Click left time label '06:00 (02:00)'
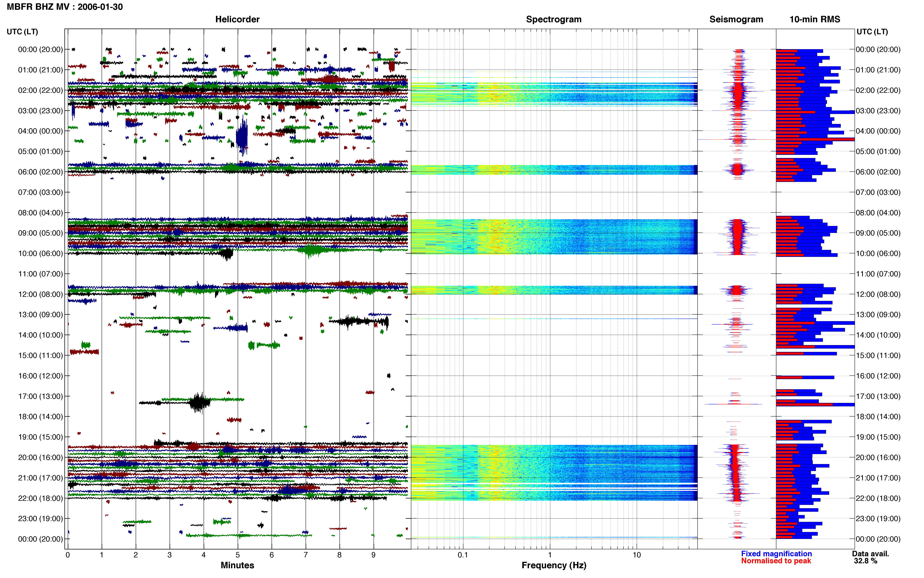This screenshot has width=924, height=578. click(41, 172)
